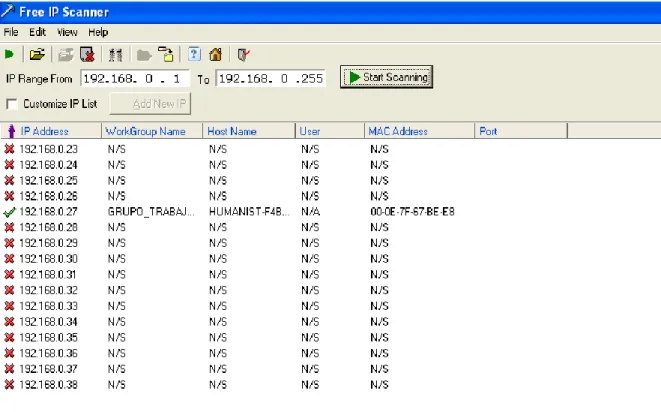Select the 192.168.0.30 address text
This screenshot has width=661, height=412.
tap(48, 259)
